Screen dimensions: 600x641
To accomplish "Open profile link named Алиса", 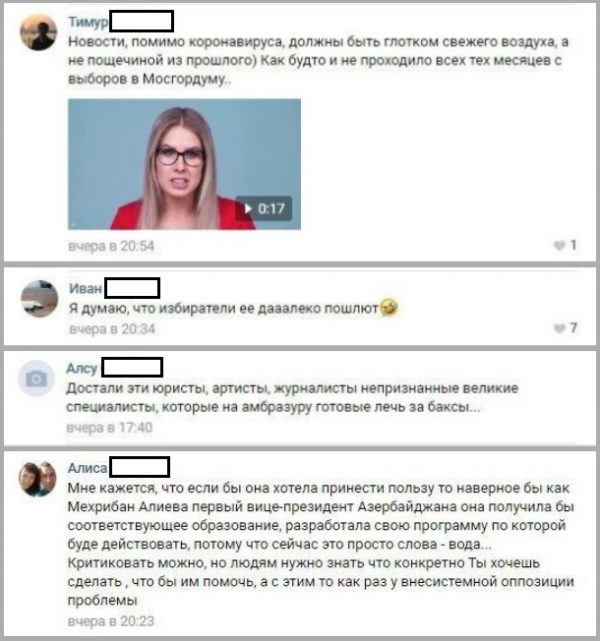I will (x=87, y=468).
